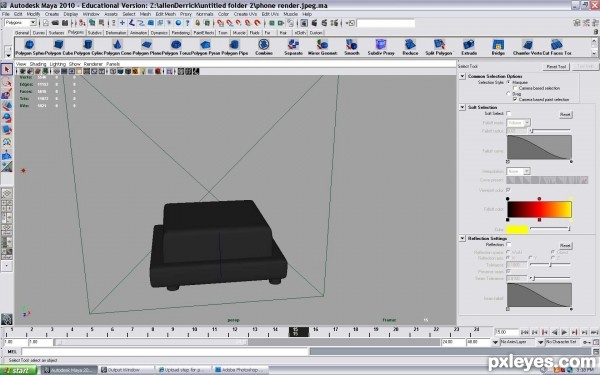Click the yellow falloff color swatch

tap(517, 229)
